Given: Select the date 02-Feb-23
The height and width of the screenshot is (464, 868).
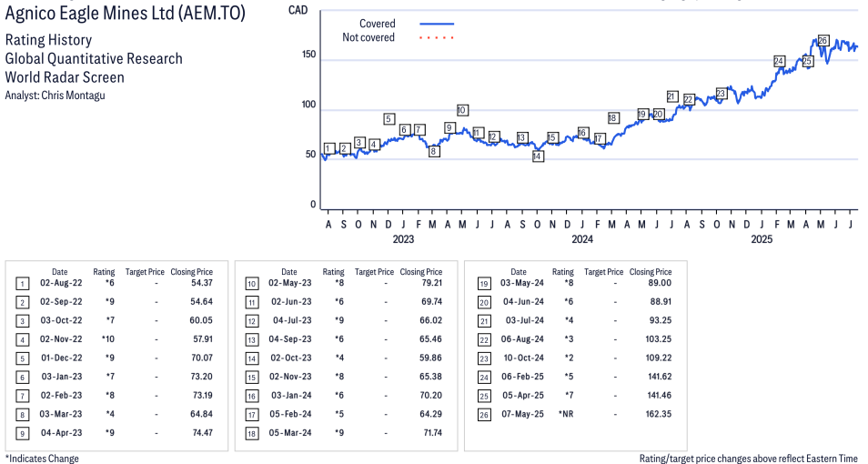Looking at the screenshot, I should [61, 396].
